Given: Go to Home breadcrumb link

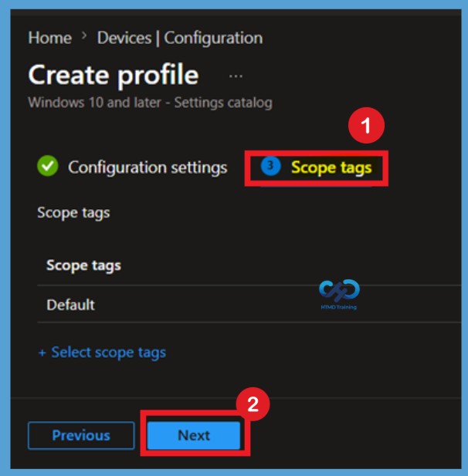Looking at the screenshot, I should pos(50,38).
